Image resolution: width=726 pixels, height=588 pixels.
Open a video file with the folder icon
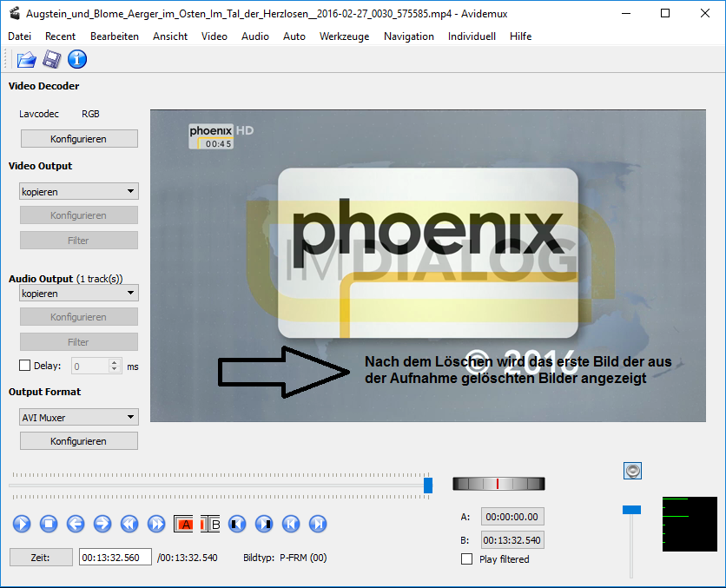[26, 59]
